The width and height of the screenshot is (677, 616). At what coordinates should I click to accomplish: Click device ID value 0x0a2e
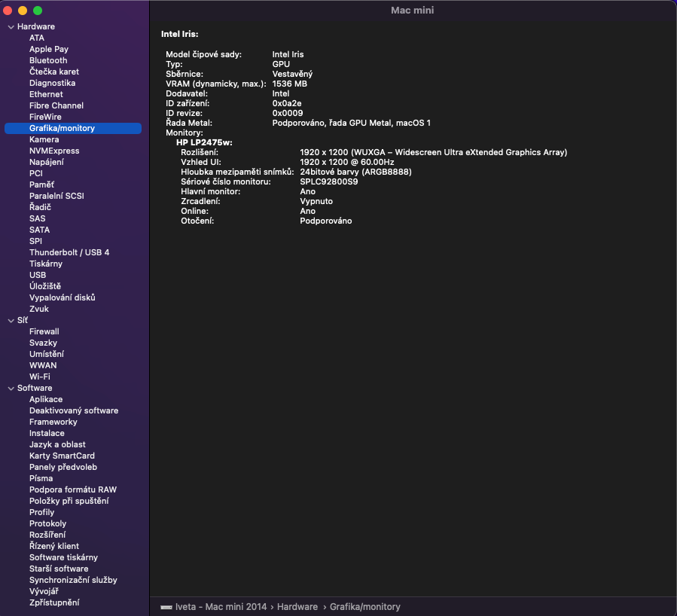[x=287, y=103]
